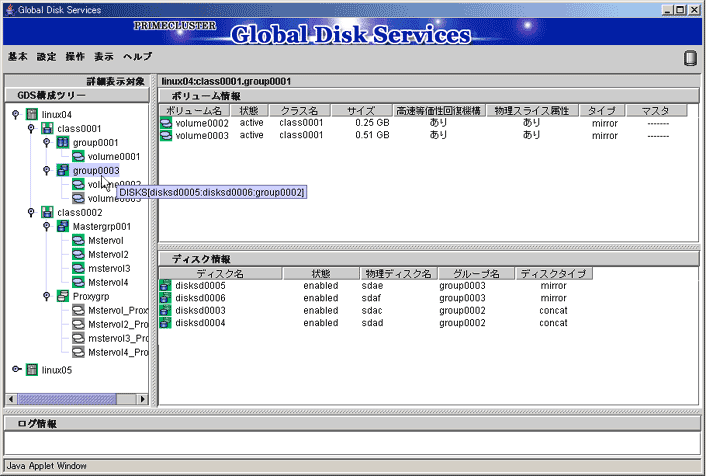Click tree scrollbar left arrow
This screenshot has width=720, height=476.
(11, 399)
